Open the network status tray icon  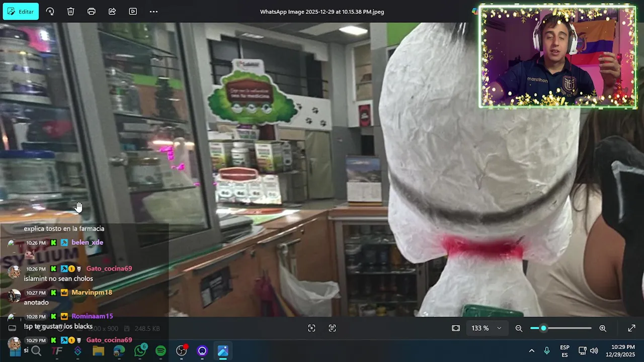coord(583,351)
